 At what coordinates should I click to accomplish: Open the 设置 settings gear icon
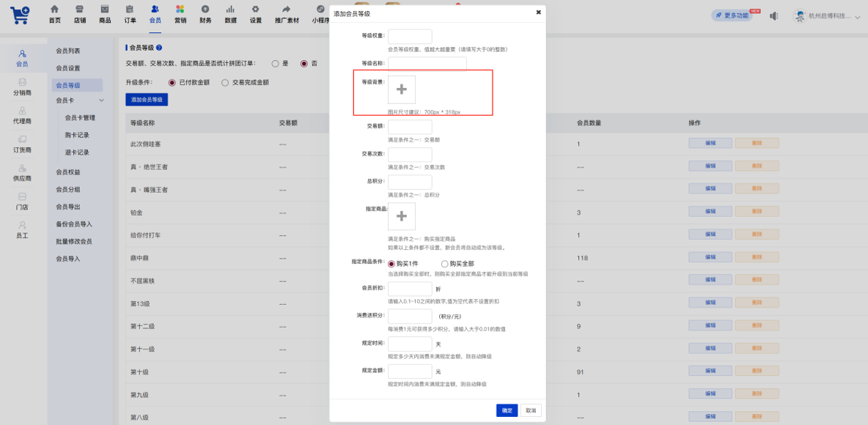point(255,10)
